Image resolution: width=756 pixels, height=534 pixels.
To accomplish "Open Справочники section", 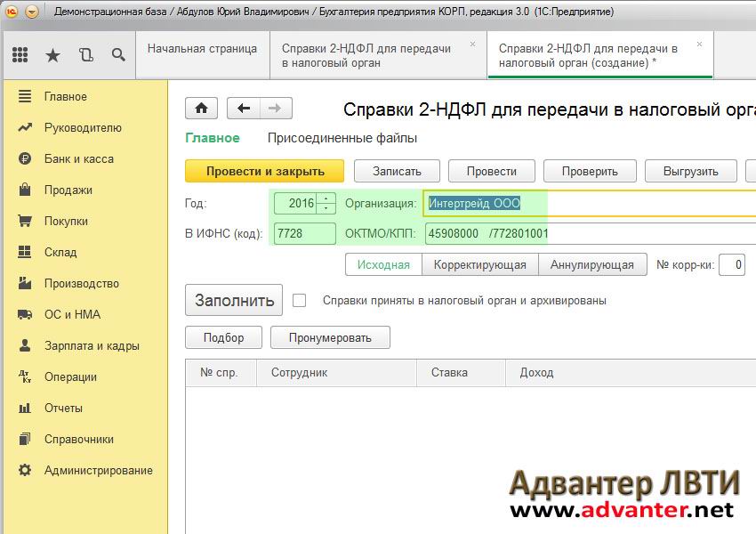I will coord(79,440).
